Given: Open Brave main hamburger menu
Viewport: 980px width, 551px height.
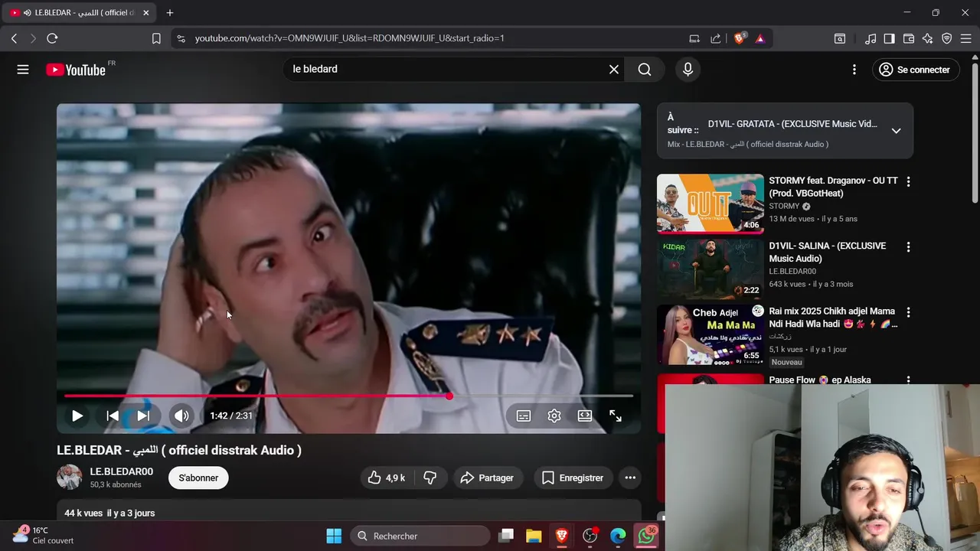Looking at the screenshot, I should (966, 38).
